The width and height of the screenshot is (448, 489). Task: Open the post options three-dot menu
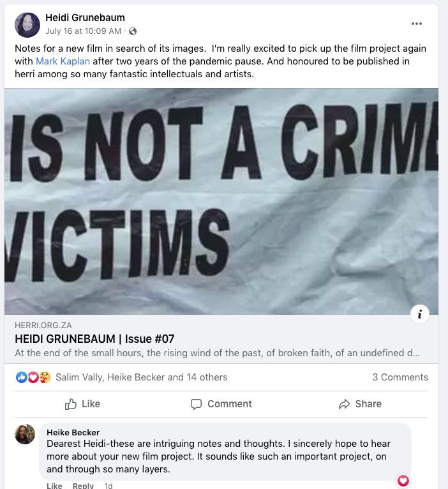[417, 24]
